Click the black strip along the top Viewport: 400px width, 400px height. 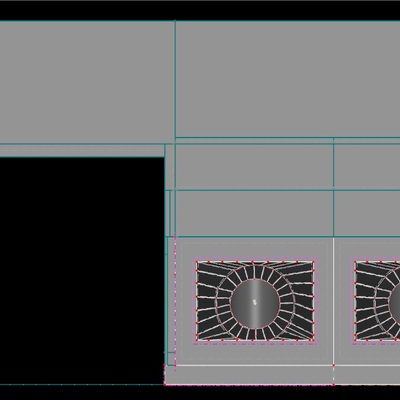click(200, 10)
